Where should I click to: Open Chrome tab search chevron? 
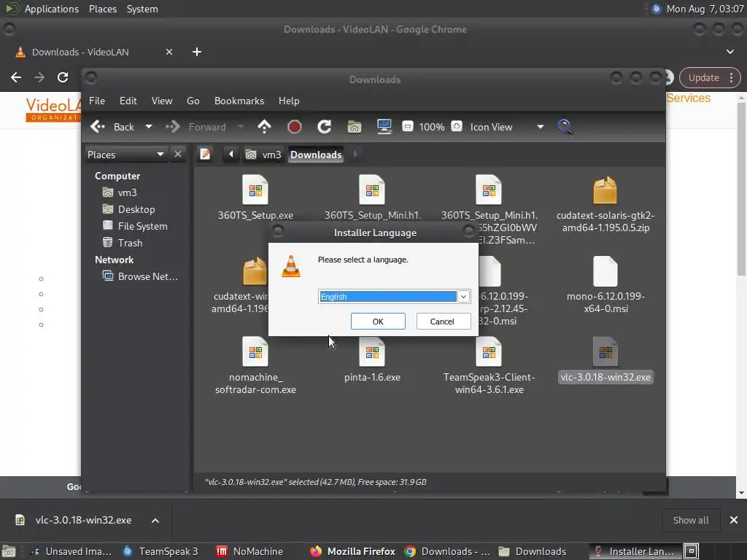[729, 52]
